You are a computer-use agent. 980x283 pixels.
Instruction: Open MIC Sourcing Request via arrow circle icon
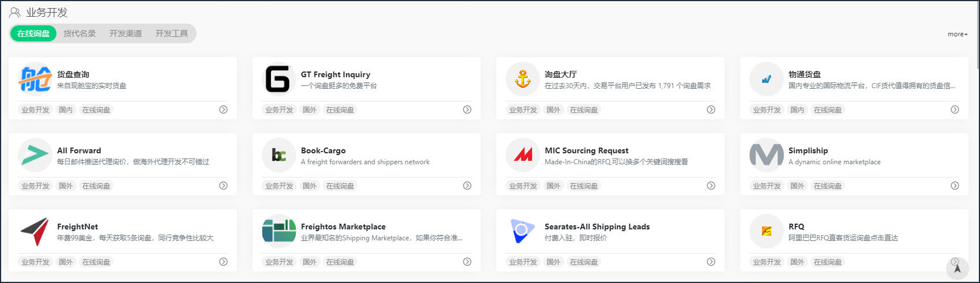click(711, 186)
